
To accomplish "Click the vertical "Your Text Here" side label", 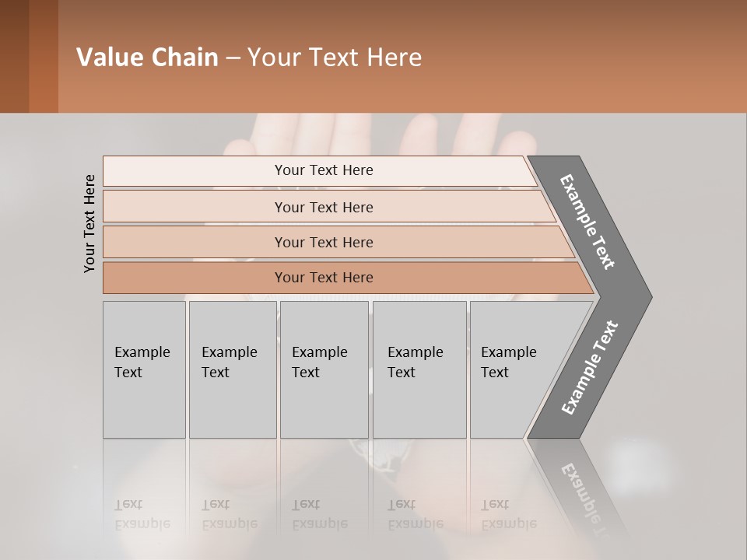I will [89, 224].
